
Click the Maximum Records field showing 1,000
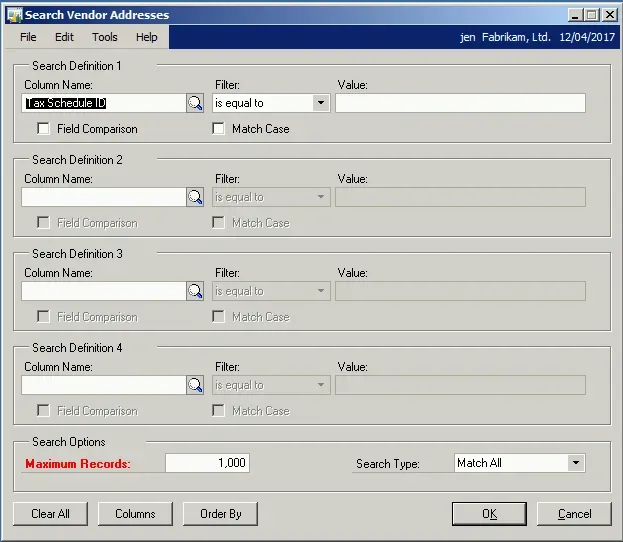(207, 463)
